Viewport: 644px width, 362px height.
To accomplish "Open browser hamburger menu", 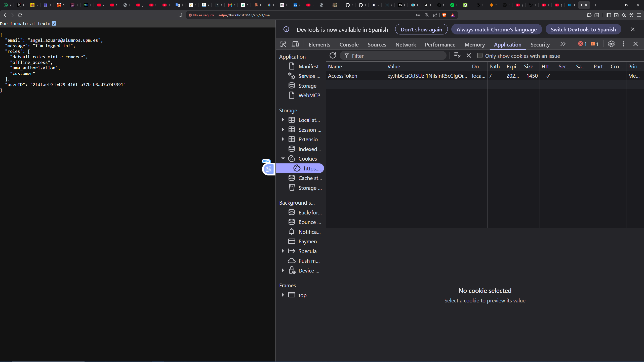I will click(x=639, y=15).
